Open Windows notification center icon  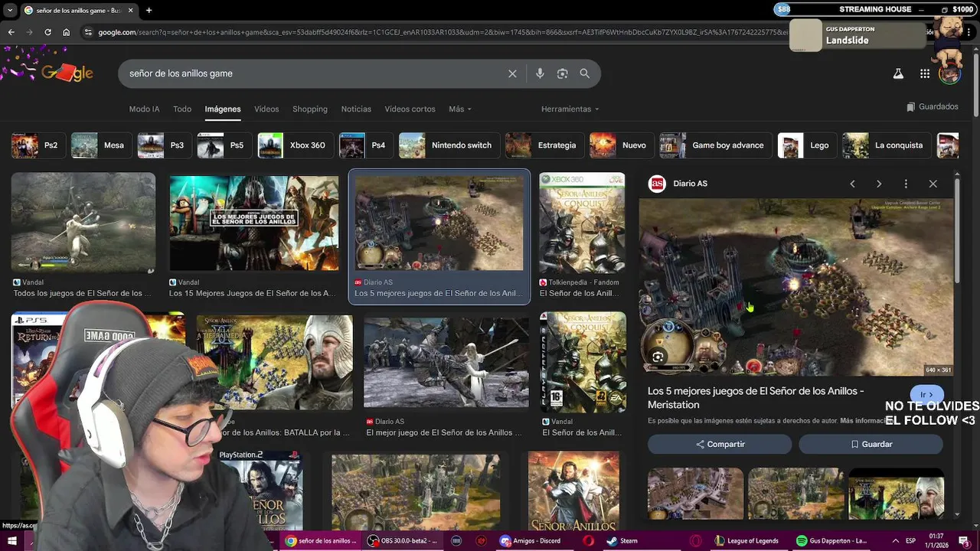point(964,541)
